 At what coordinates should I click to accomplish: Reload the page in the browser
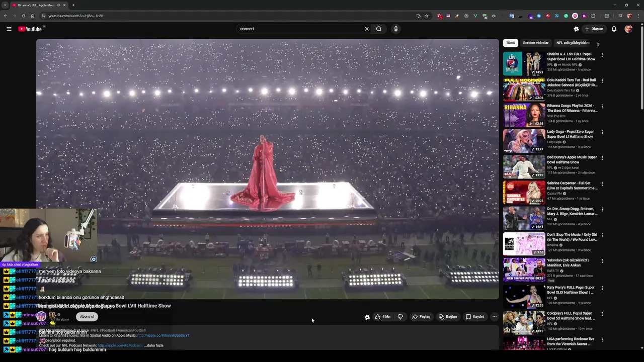(23, 16)
